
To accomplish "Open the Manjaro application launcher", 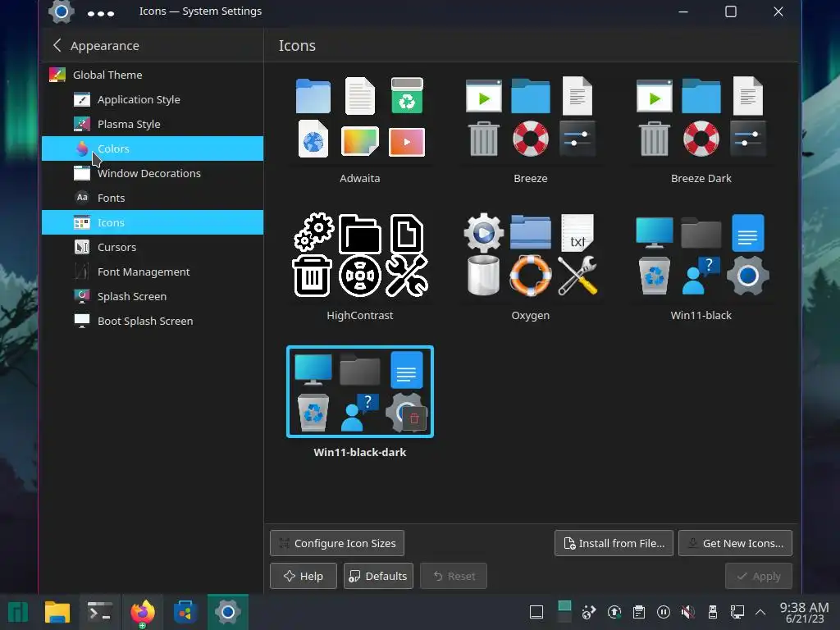I will click(x=18, y=612).
